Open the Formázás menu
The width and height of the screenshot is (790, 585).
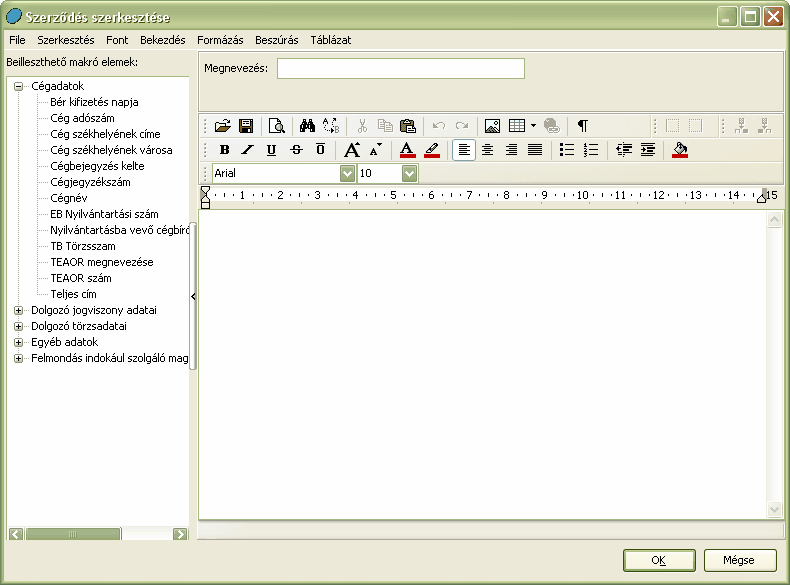pyautogui.click(x=220, y=40)
